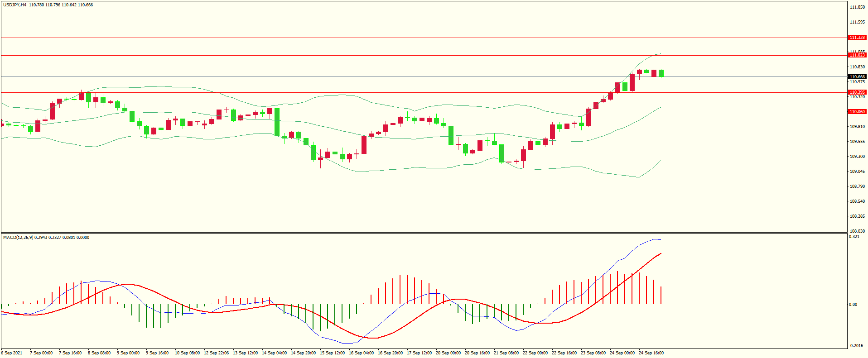This screenshot has width=868, height=358.
Task: Click the 8 Sep 08:00 time label
Action: (99, 353)
